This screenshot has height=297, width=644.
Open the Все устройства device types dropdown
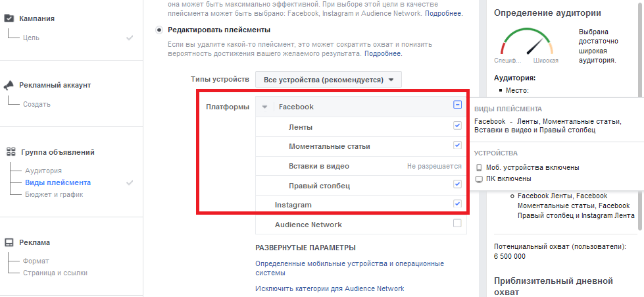pos(328,80)
